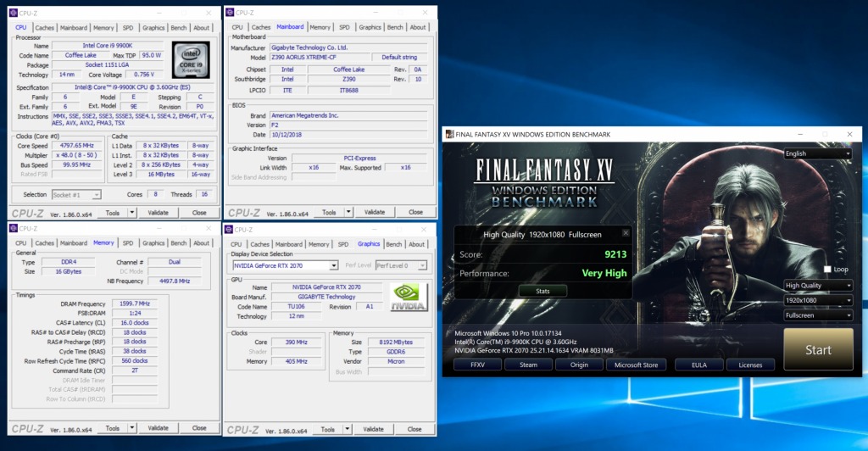Expand the Tools arrow in the Memory window
This screenshot has width=868, height=451.
131,428
